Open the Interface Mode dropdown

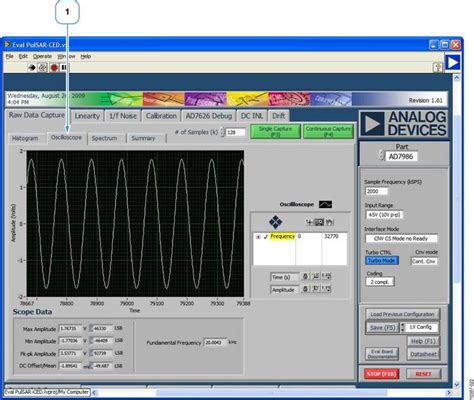(401, 239)
